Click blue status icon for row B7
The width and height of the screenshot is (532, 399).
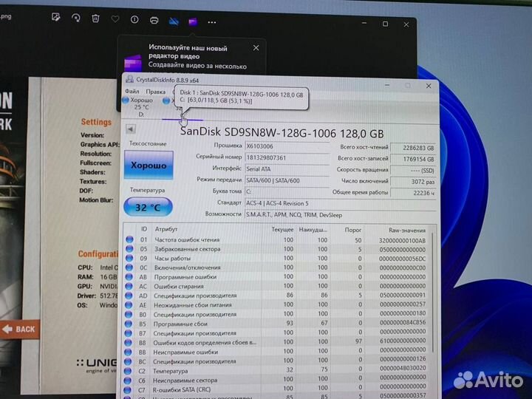click(x=129, y=332)
